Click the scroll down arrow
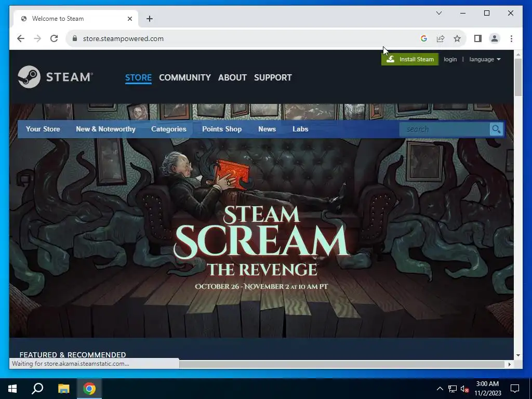This screenshot has height=399, width=532. click(x=518, y=355)
